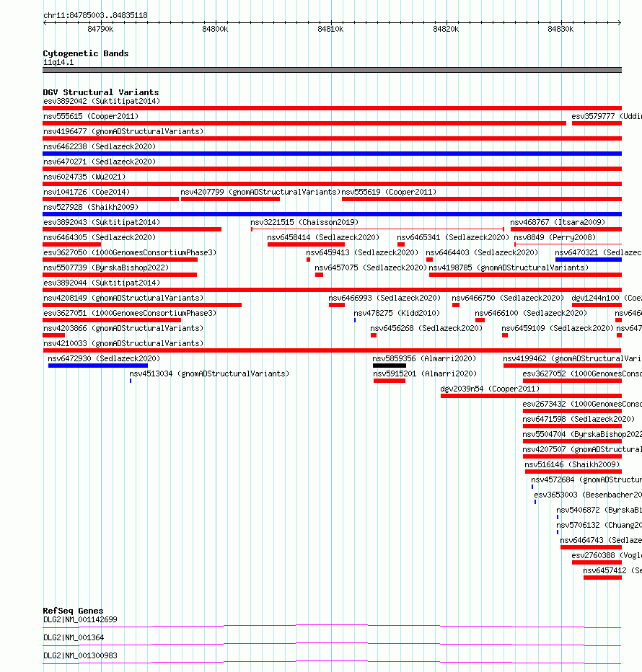Open esv3627051 1000GenomesConsortiumPhase3 entry
Screen dimensions: 642x672
(x=130, y=313)
